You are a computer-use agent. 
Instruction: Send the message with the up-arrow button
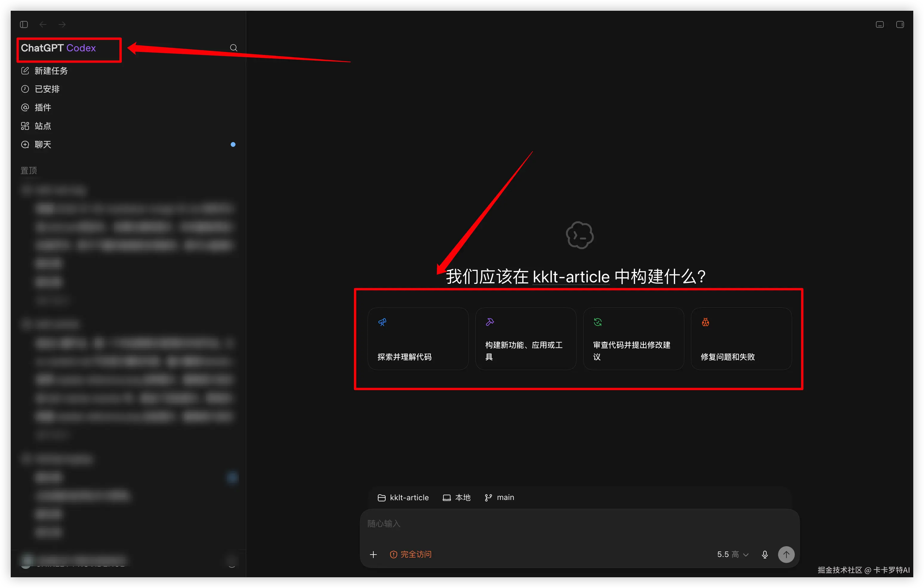point(786,554)
